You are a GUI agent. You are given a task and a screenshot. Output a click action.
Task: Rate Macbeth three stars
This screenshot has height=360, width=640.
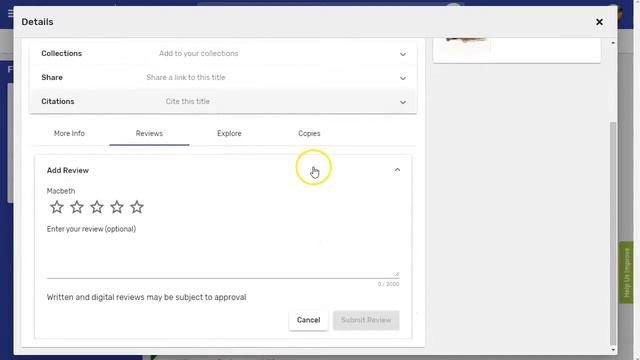pos(97,207)
